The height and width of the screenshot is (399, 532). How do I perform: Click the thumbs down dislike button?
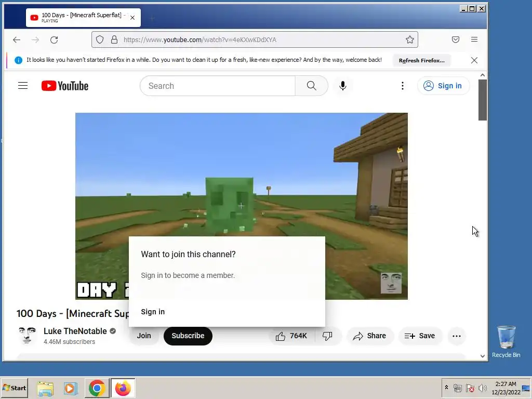pyautogui.click(x=327, y=336)
